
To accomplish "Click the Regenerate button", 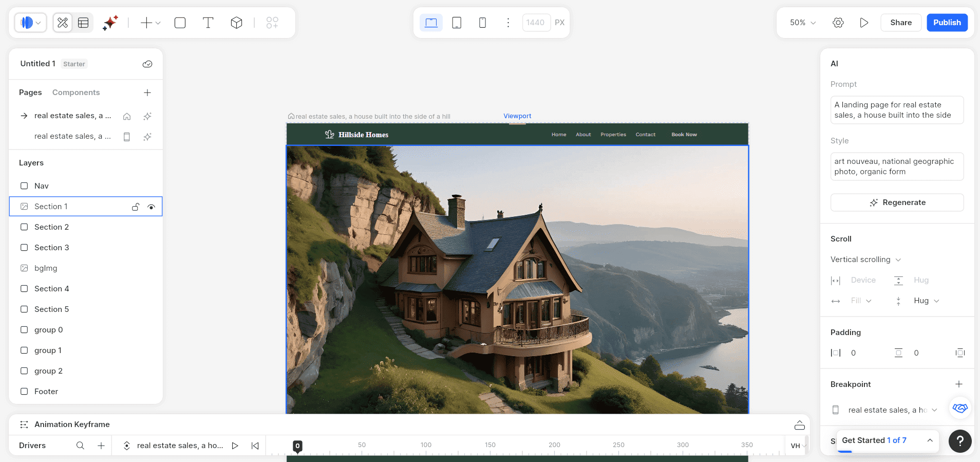I will pos(897,202).
